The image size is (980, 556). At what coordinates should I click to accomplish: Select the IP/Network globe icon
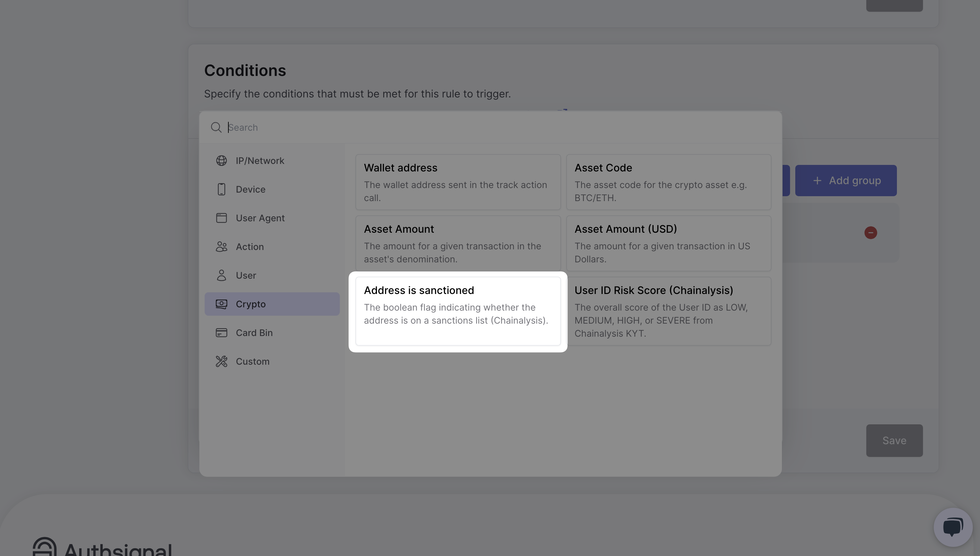tap(221, 160)
